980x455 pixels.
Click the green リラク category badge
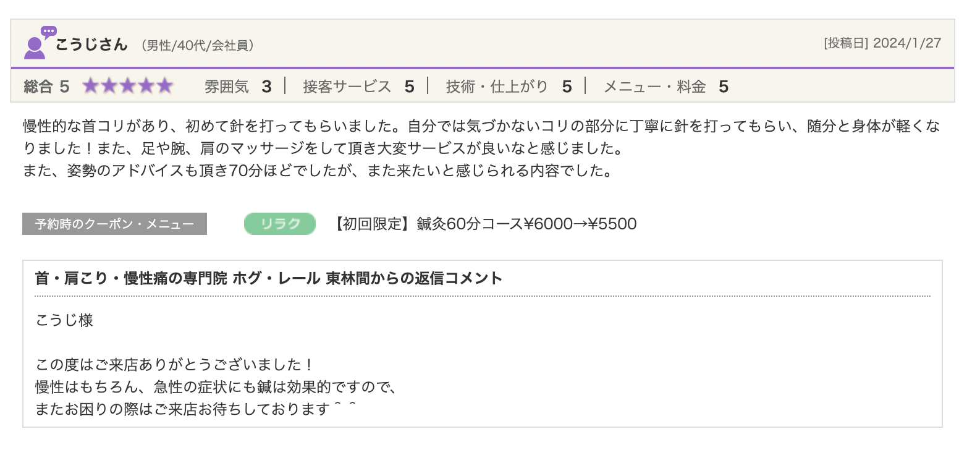click(x=280, y=224)
